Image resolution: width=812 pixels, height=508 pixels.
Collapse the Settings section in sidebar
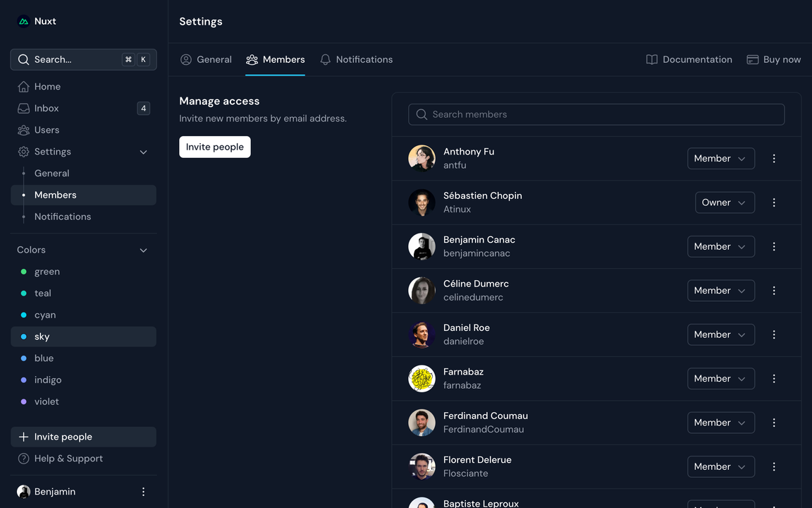tap(143, 152)
